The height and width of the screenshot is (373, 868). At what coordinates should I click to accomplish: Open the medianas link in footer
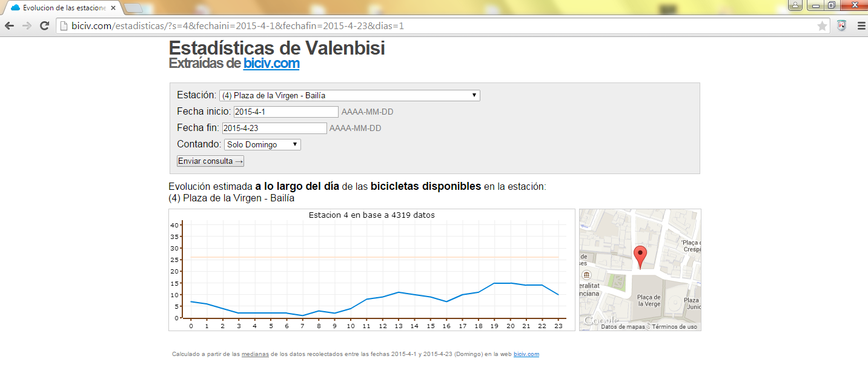(x=255, y=354)
